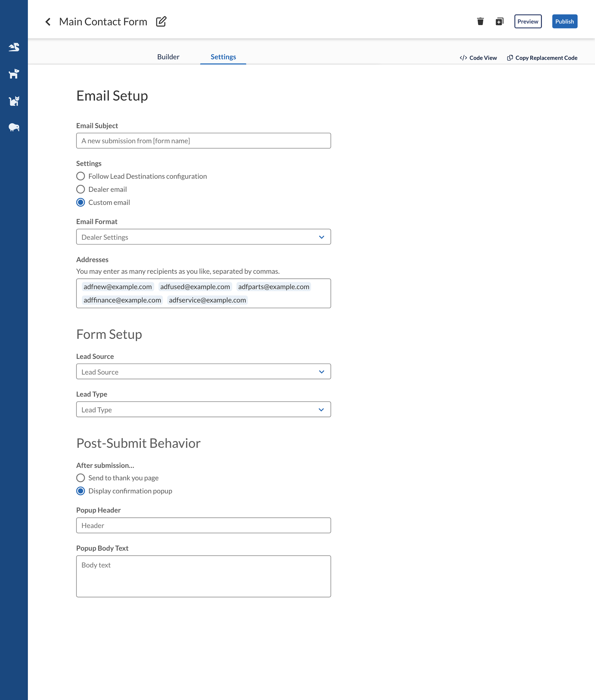Viewport: 595px width, 700px height.
Task: Expand the Lead Type dropdown
Action: [x=203, y=409]
